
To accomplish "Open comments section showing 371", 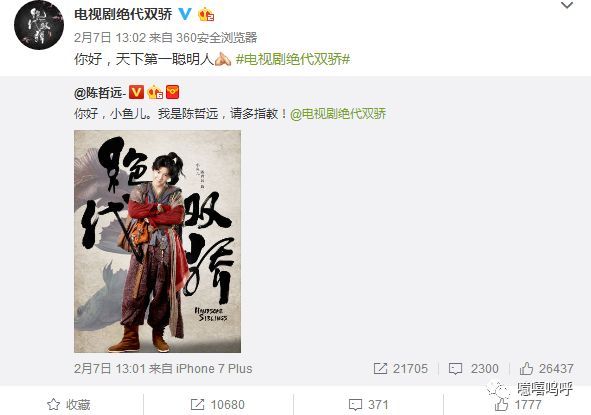I will coord(368,404).
